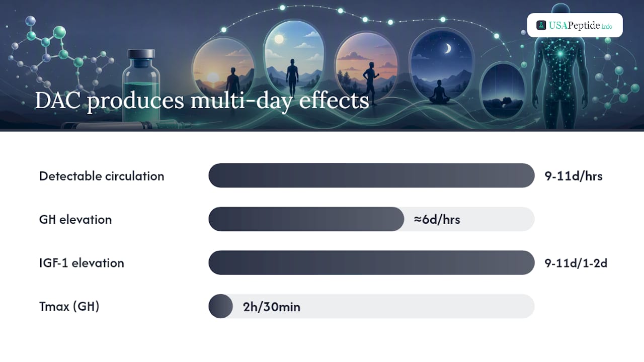Image resolution: width=644 pixels, height=362 pixels.
Task: Click the Detectable circulation progress bar
Action: (371, 175)
